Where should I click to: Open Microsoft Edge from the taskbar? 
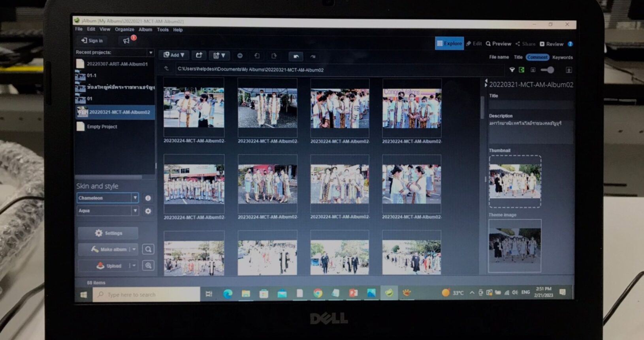pyautogui.click(x=228, y=294)
